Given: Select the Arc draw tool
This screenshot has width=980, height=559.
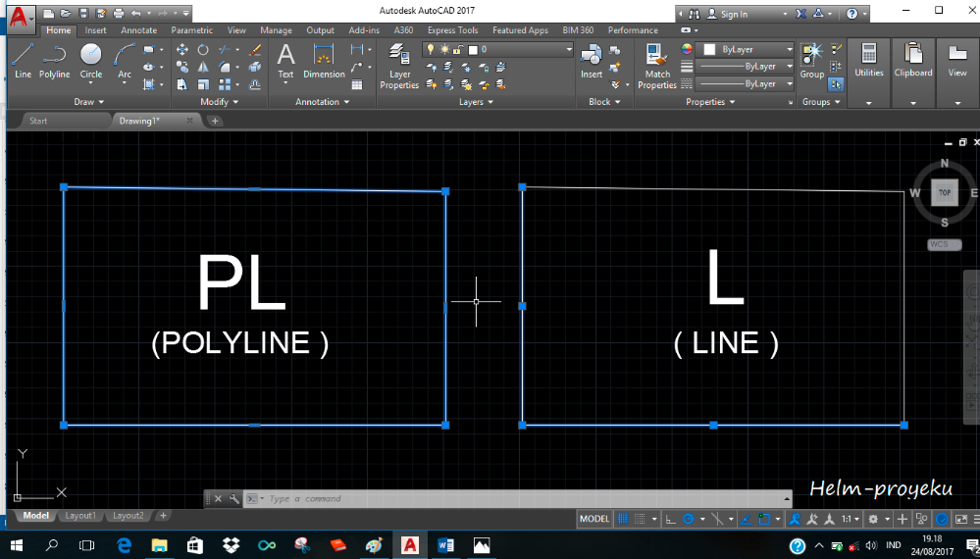Looking at the screenshot, I should (x=125, y=61).
